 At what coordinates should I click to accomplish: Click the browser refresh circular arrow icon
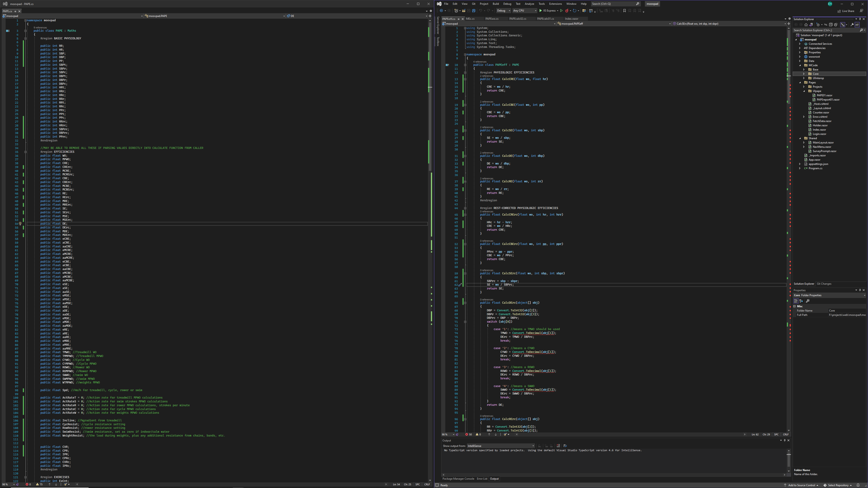pos(575,11)
